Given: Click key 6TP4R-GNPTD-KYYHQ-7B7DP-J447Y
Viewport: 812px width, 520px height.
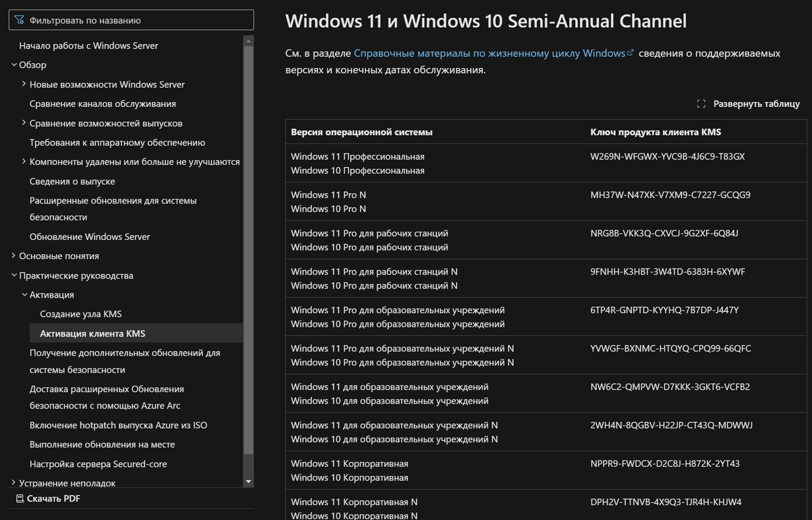Looking at the screenshot, I should pyautogui.click(x=664, y=310).
